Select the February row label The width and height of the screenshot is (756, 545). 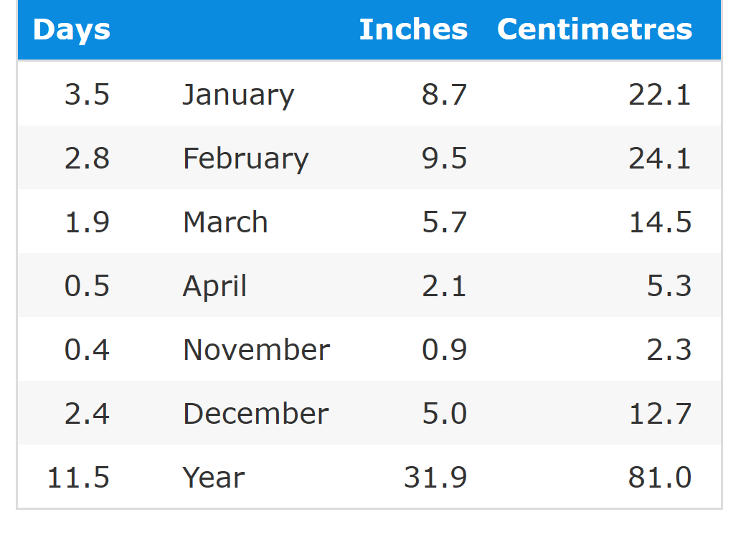pyautogui.click(x=246, y=159)
